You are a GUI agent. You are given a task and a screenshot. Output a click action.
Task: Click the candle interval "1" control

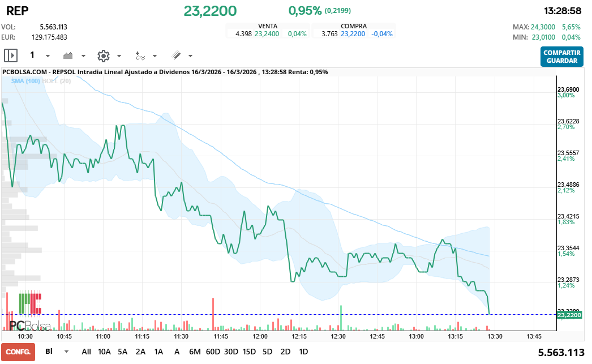pyautogui.click(x=32, y=55)
